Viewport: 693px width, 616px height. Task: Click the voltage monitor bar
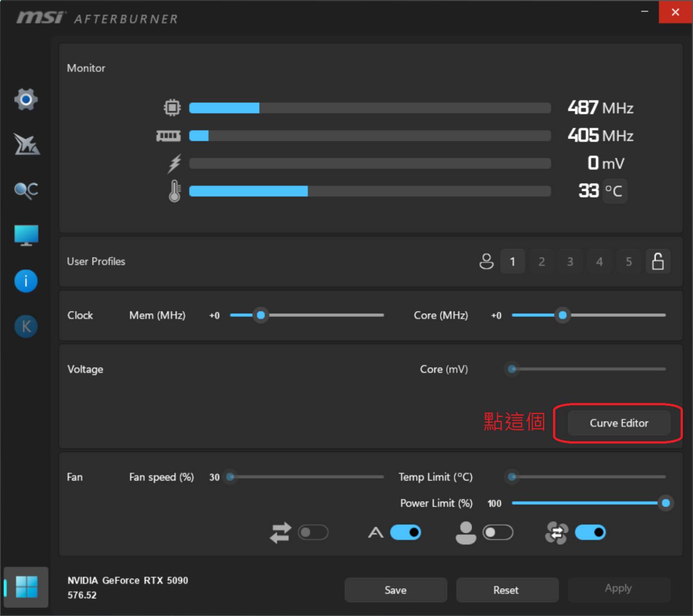370,164
